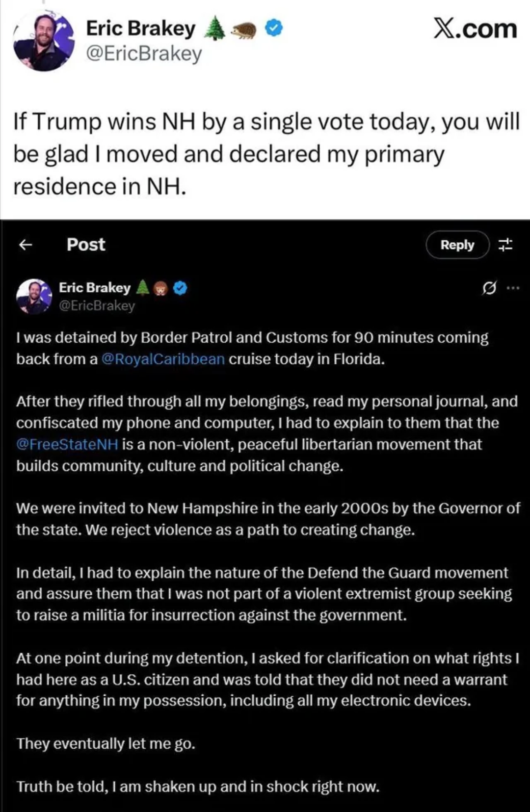Screen dimensions: 530x812
Task: Click the large @EricBrakey handle at top
Action: [144, 53]
